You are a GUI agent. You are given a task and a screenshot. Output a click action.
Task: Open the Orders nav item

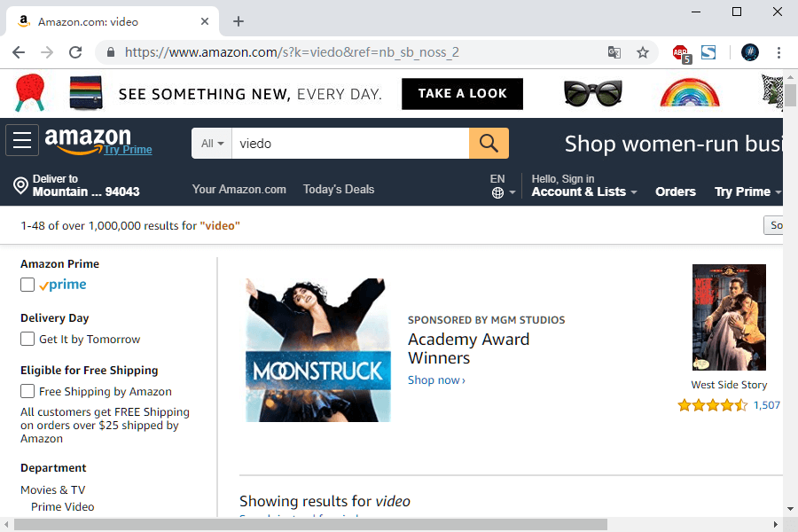(676, 192)
